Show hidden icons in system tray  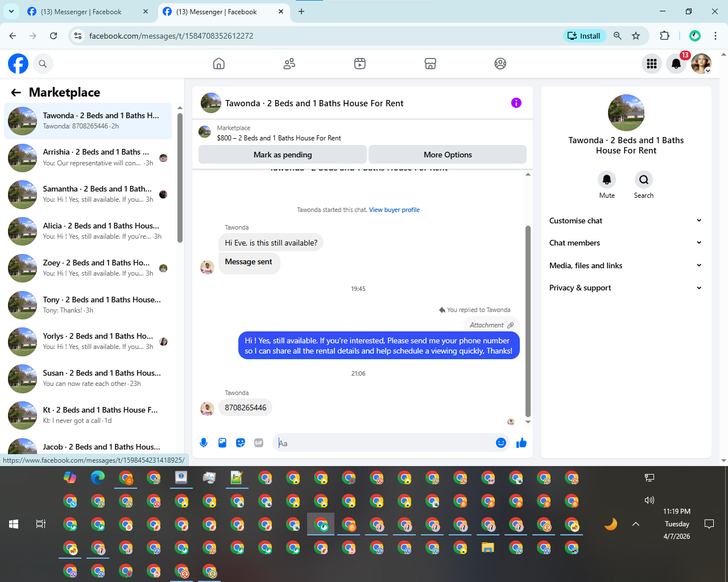tap(636, 524)
